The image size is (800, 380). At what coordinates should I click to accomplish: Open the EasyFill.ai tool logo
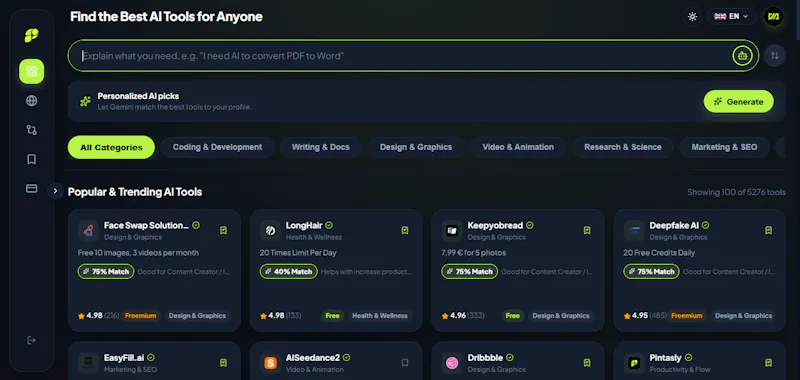[88, 363]
